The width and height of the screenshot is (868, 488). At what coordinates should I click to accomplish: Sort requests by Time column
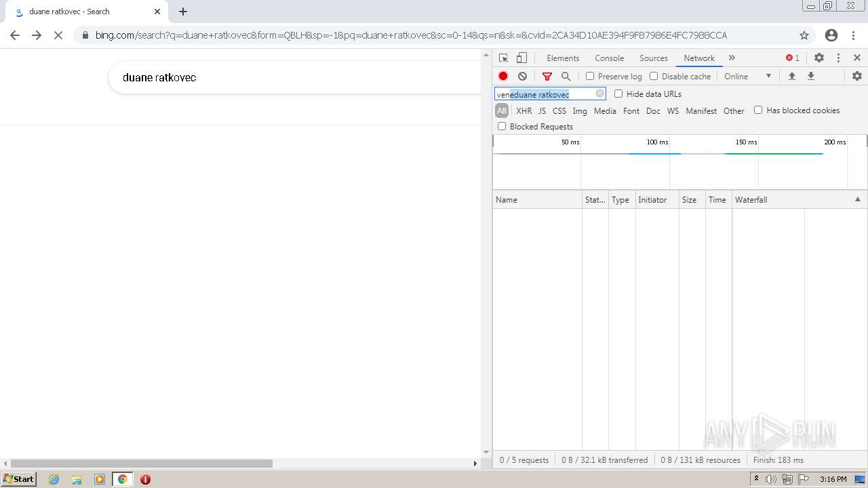point(718,199)
